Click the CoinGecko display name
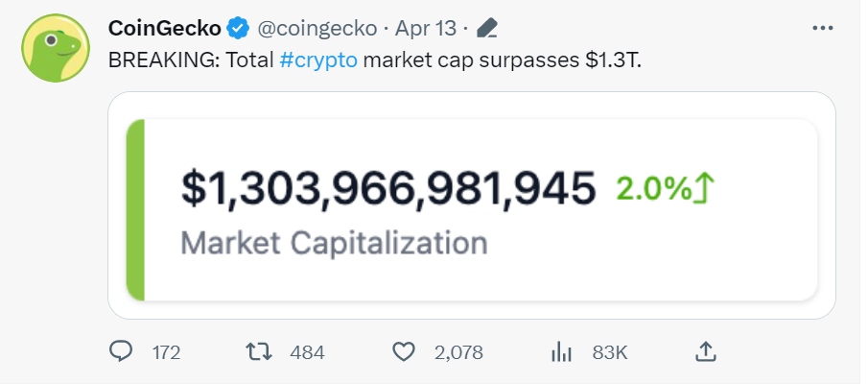868x384 pixels. pos(167,28)
